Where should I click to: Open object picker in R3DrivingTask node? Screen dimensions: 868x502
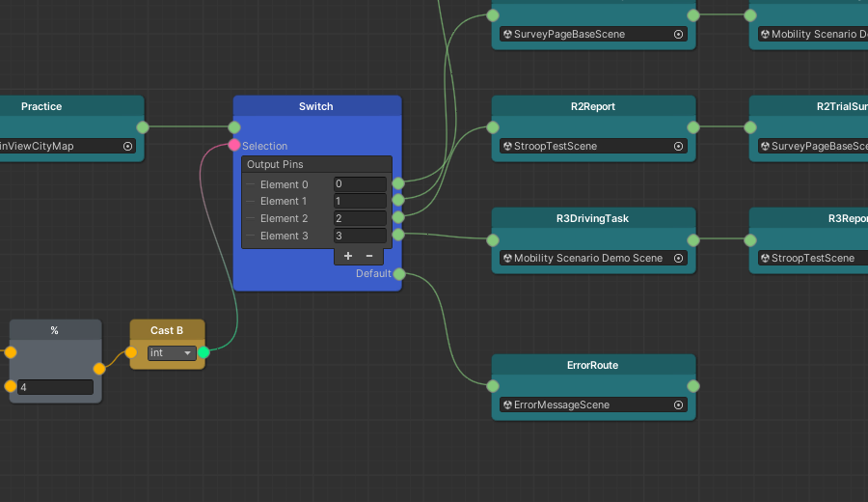(678, 258)
